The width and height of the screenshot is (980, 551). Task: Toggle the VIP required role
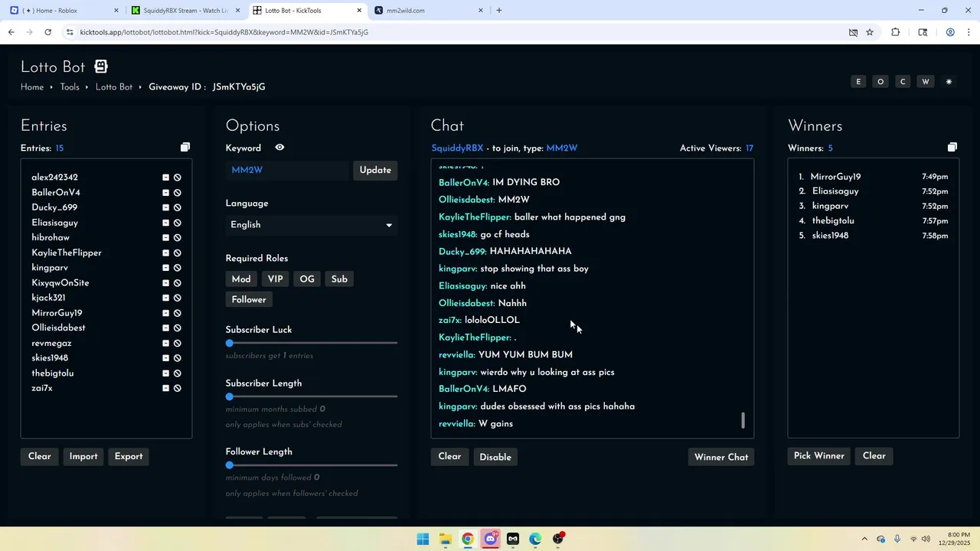point(276,279)
